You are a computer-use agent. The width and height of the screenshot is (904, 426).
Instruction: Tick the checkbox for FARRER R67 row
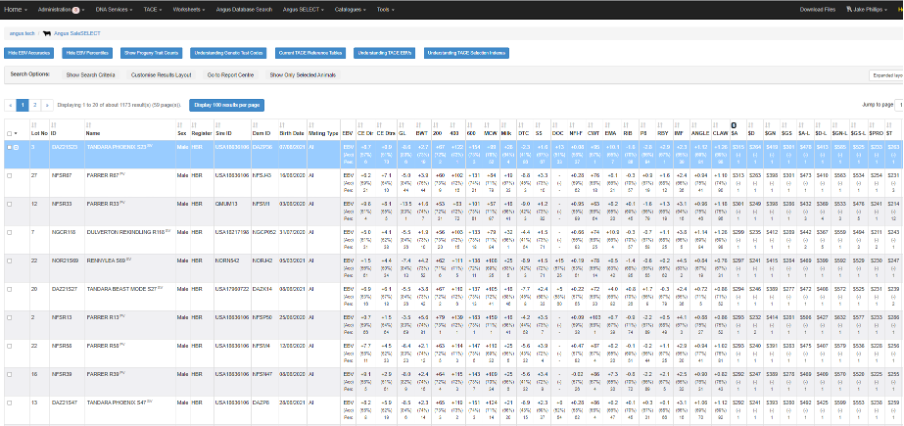click(x=11, y=175)
